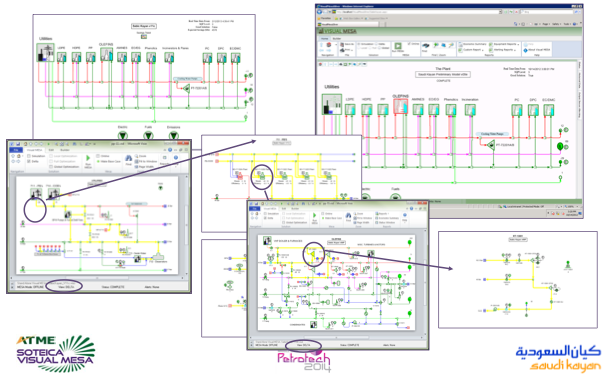Click the Find binoculars icon in the left Visio ribbon
Viewport: 606px width, 377px height.
tap(129, 158)
